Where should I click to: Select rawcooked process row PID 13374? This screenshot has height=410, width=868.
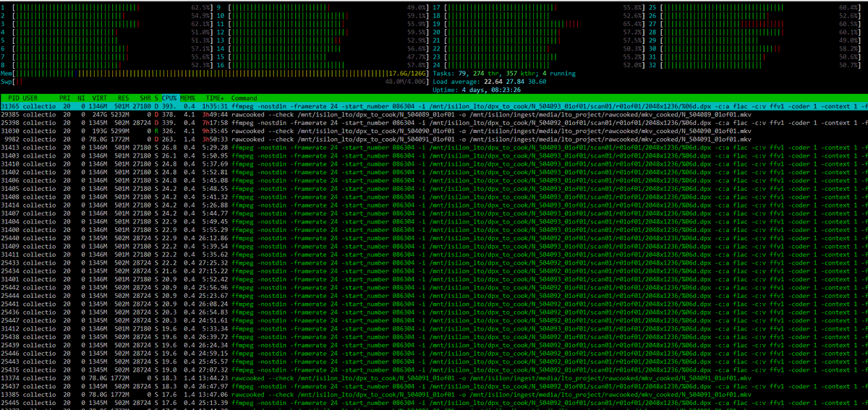click(434, 380)
